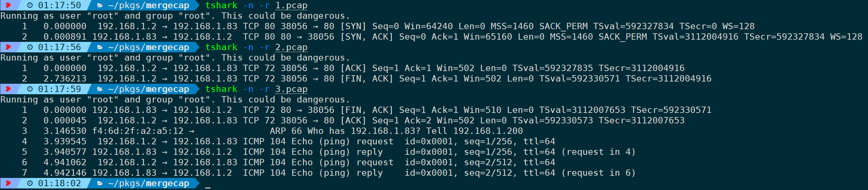Click the folder icon on the 01:17:56 prompt
This screenshot has width=868, height=190.
coord(100,47)
